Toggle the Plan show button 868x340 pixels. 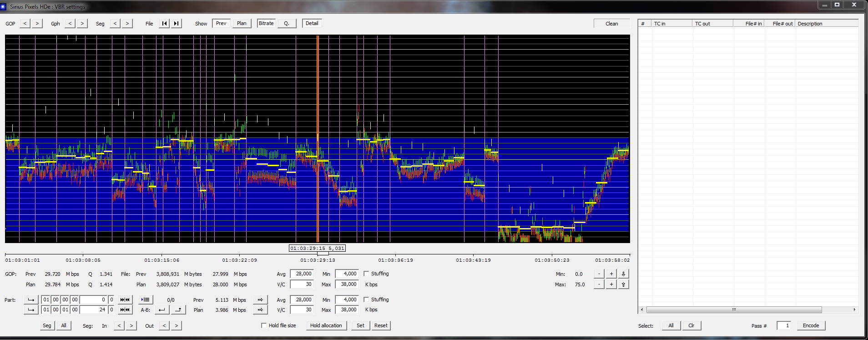click(x=242, y=24)
